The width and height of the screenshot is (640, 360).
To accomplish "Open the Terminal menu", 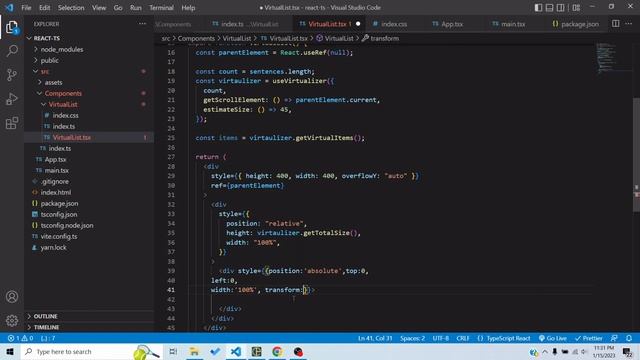I will click(x=161, y=8).
